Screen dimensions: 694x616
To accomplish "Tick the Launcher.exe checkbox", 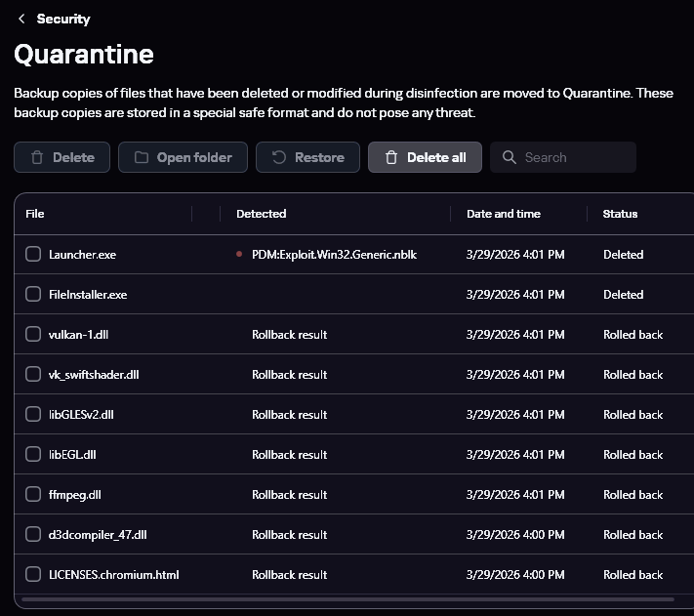I will [33, 254].
